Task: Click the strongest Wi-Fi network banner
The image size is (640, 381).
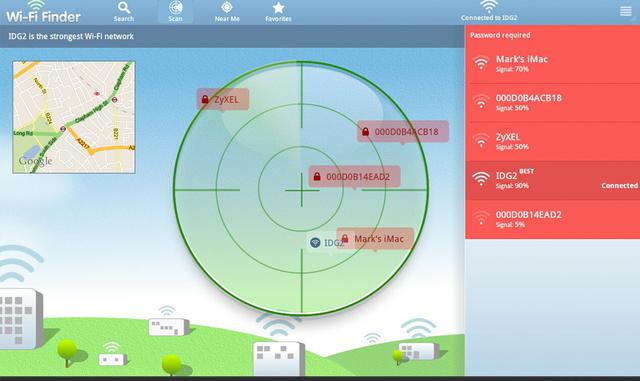Action: click(x=232, y=36)
